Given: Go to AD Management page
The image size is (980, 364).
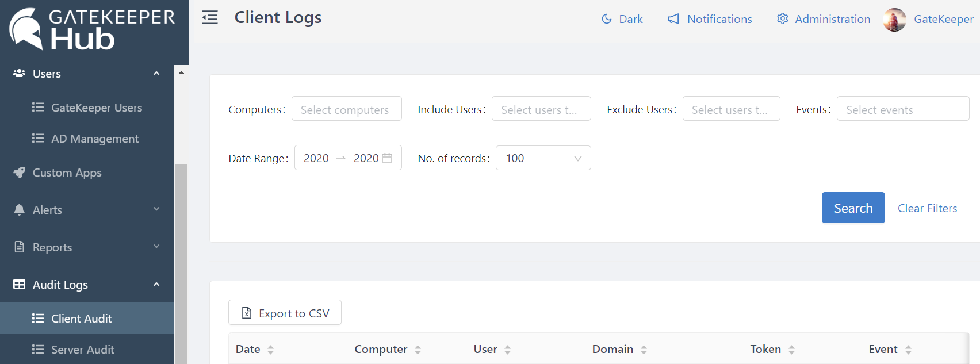Looking at the screenshot, I should click(94, 139).
